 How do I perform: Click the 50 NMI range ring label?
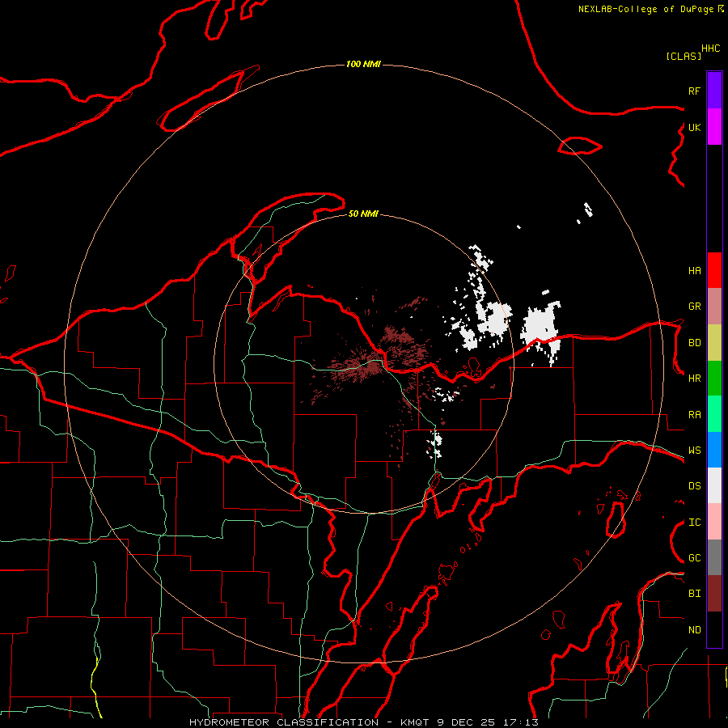(363, 214)
